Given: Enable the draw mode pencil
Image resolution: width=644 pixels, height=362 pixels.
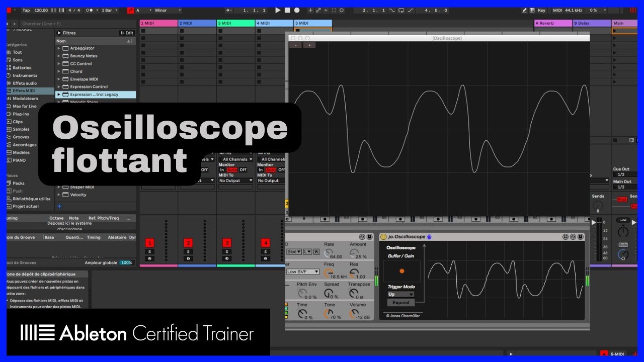Looking at the screenshot, I should (525, 10).
